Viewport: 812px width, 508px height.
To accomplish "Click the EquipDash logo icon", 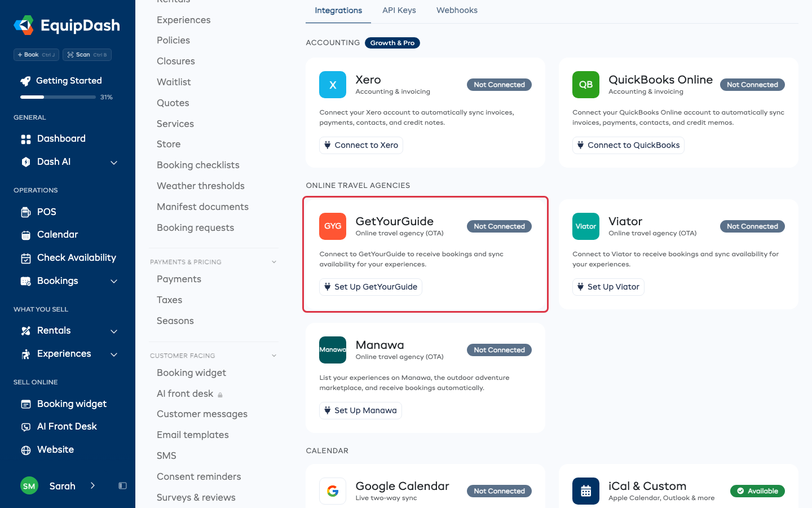I will coord(24,25).
